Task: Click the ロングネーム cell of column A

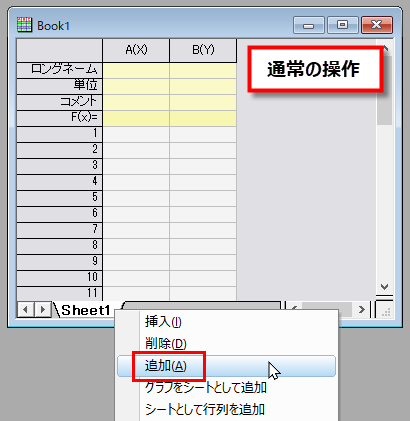Action: pos(136,70)
